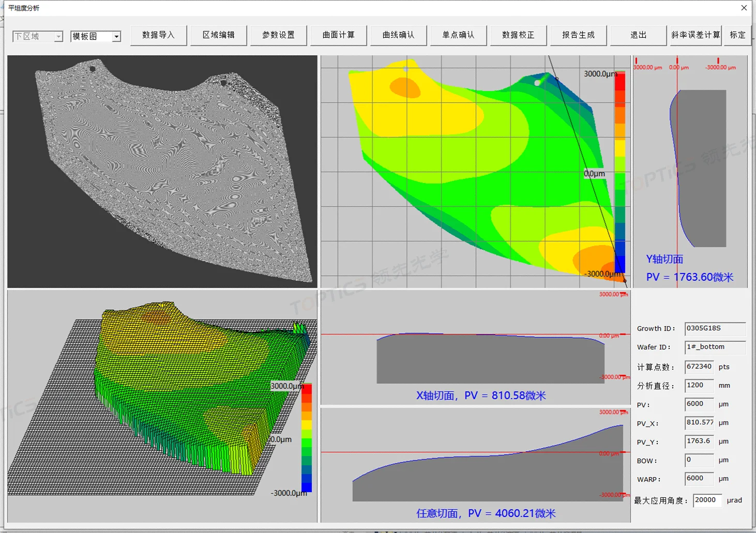Edit the 最大应用角度 field

click(x=707, y=500)
